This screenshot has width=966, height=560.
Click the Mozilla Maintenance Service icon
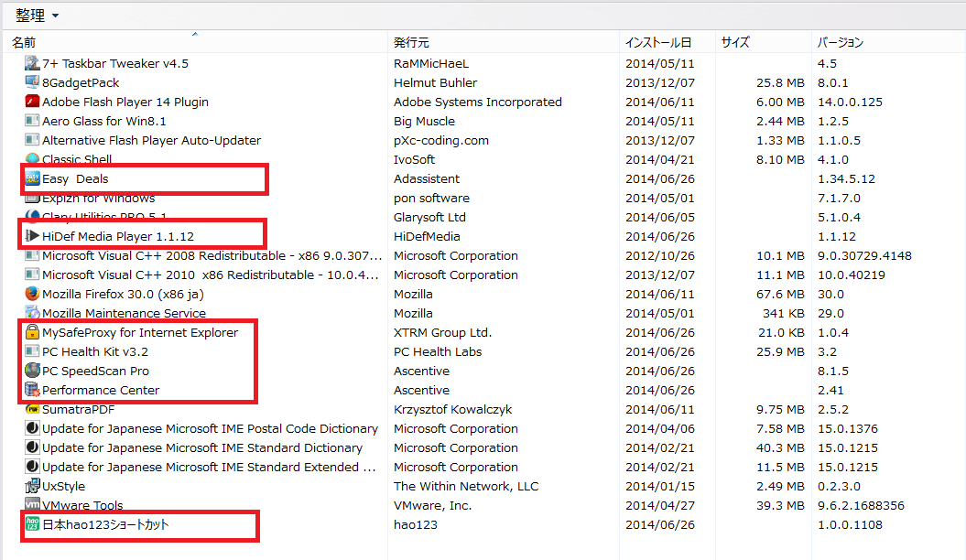pyautogui.click(x=32, y=313)
